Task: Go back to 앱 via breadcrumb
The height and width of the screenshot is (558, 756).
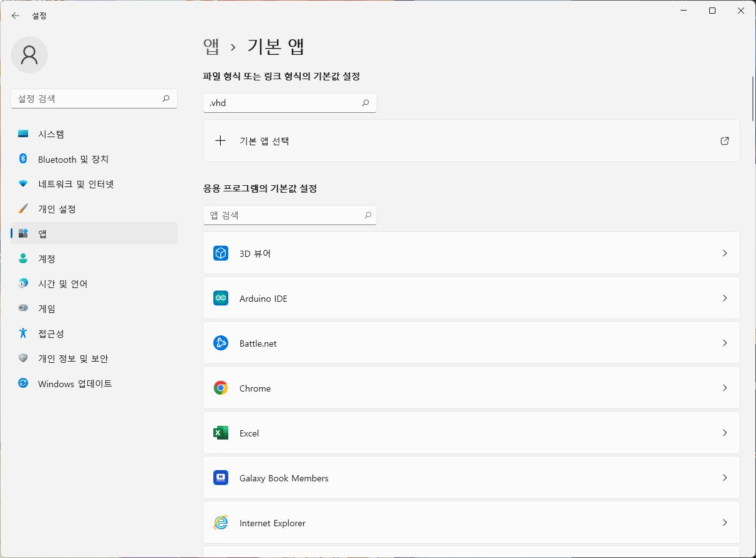Action: tap(211, 47)
